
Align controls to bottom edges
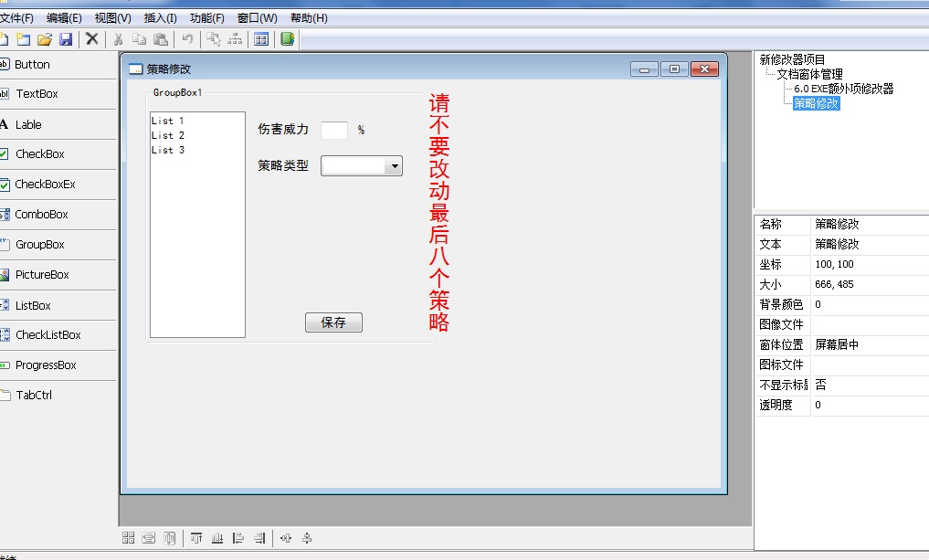click(x=217, y=538)
